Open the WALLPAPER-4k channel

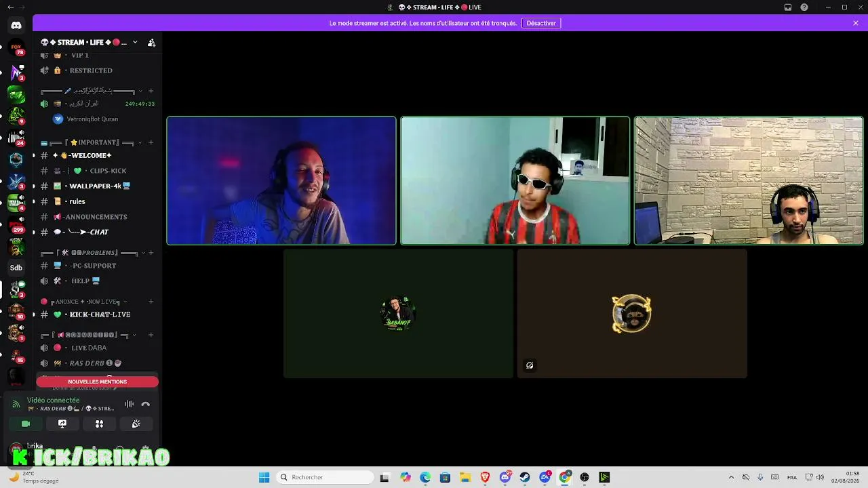click(x=97, y=186)
